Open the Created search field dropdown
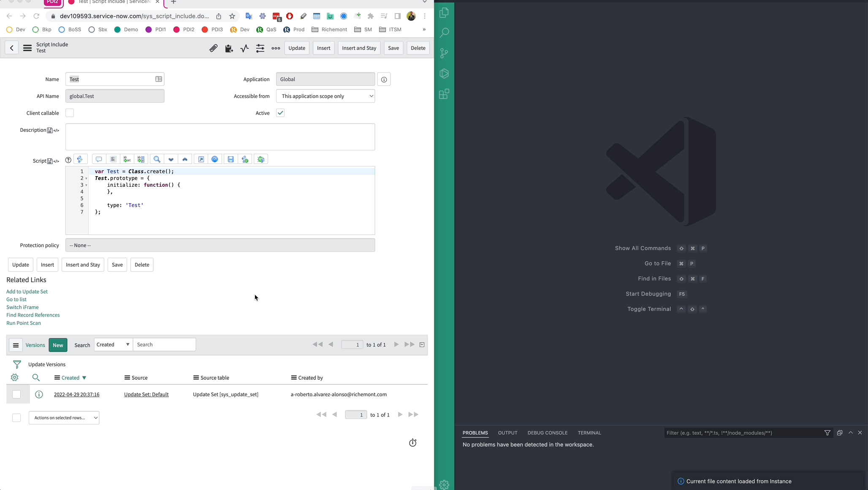 click(113, 345)
